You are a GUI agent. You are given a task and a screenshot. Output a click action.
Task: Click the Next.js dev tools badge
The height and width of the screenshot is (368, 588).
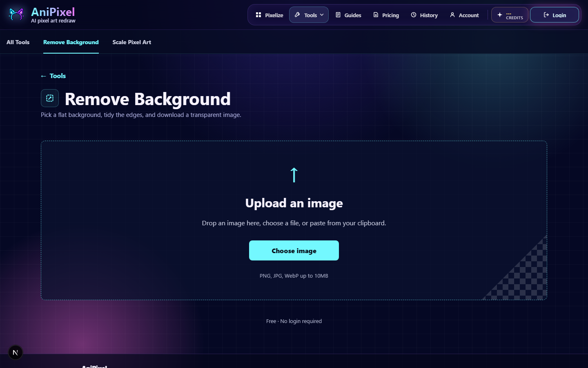point(16,352)
